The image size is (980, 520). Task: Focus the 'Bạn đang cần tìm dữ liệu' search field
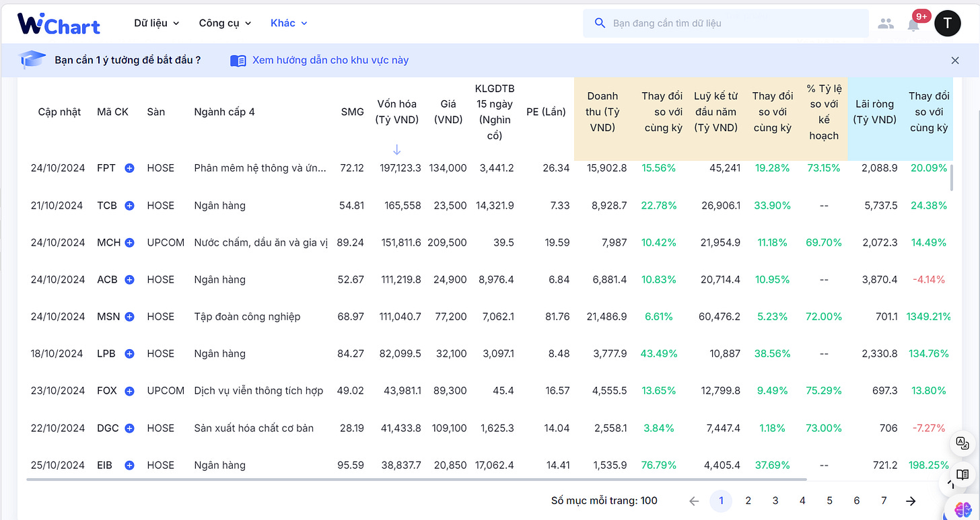pyautogui.click(x=726, y=23)
